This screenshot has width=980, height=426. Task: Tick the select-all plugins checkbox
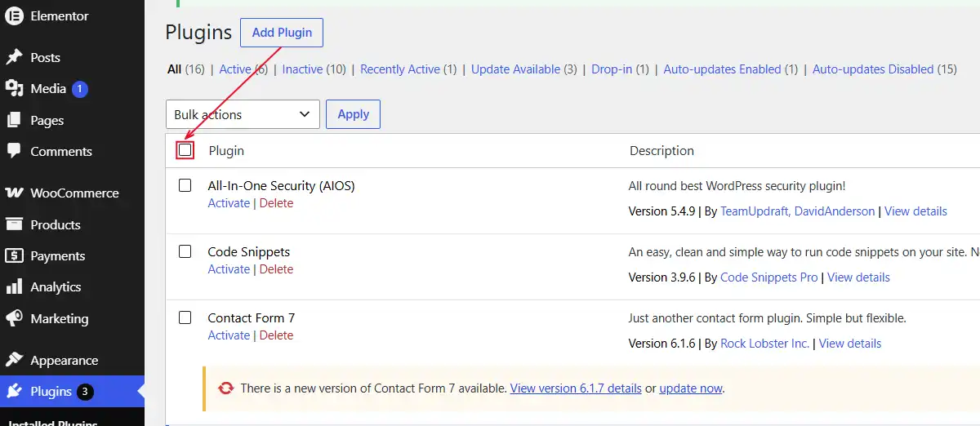185,150
